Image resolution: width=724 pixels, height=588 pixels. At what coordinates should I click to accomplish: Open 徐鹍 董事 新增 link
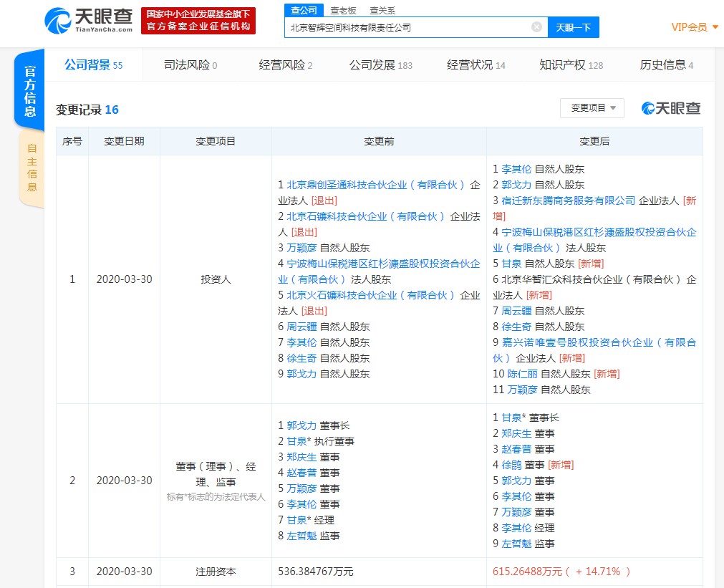pos(511,465)
